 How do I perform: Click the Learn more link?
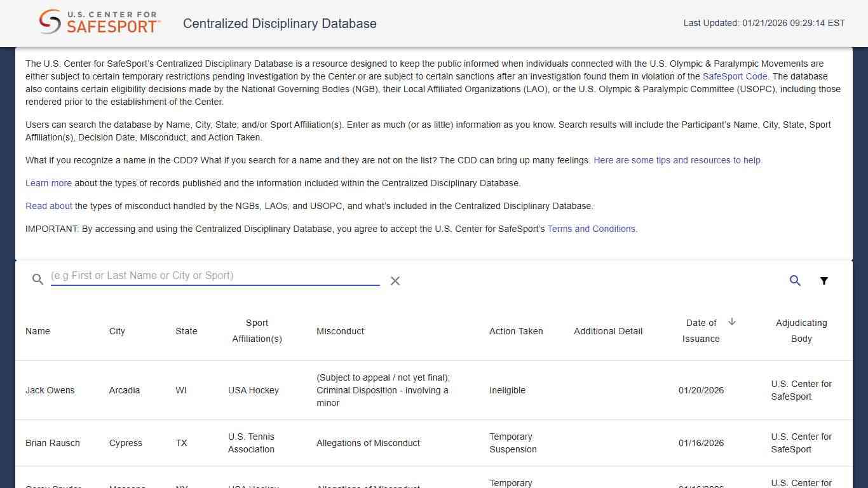click(x=48, y=183)
